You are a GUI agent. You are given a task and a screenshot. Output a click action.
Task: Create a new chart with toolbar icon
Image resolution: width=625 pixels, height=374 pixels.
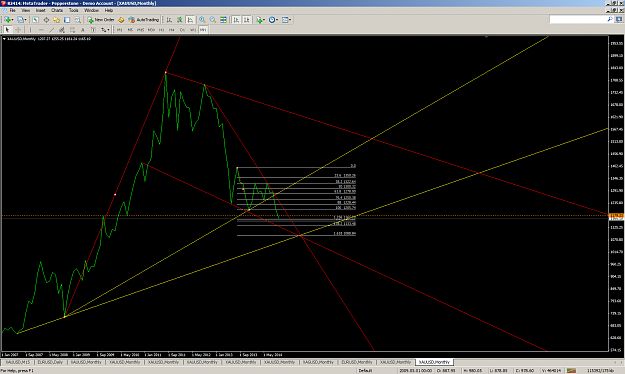8,20
